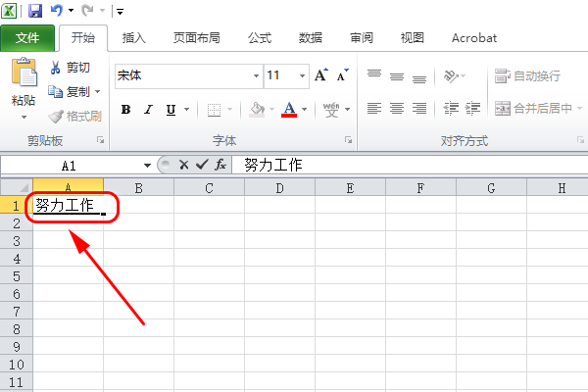Screen dimensions: 588x392
Task: Open phonetic guide dropdown arrow
Action: (x=347, y=110)
